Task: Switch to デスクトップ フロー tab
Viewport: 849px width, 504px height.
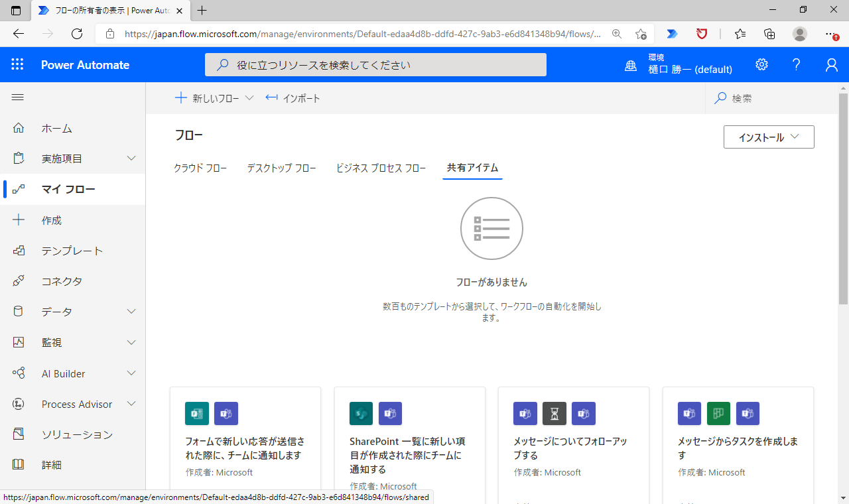Action: click(x=282, y=168)
